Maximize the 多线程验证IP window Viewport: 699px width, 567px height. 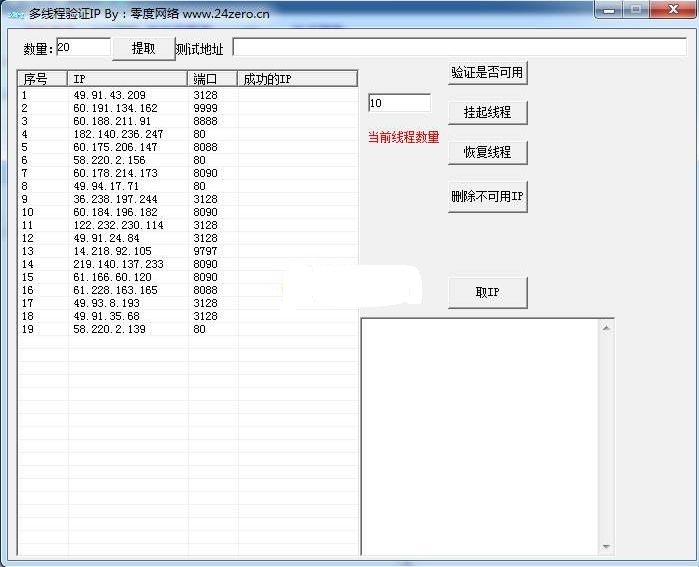[x=636, y=10]
